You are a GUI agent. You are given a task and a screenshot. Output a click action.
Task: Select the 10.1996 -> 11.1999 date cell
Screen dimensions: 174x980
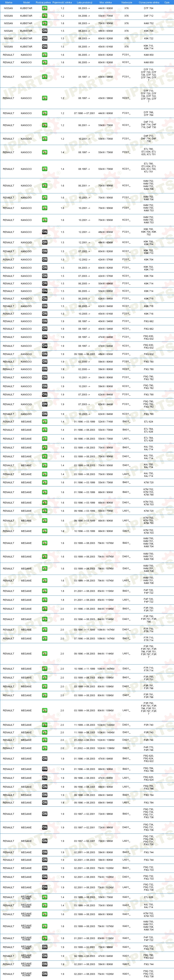pos(84,669)
